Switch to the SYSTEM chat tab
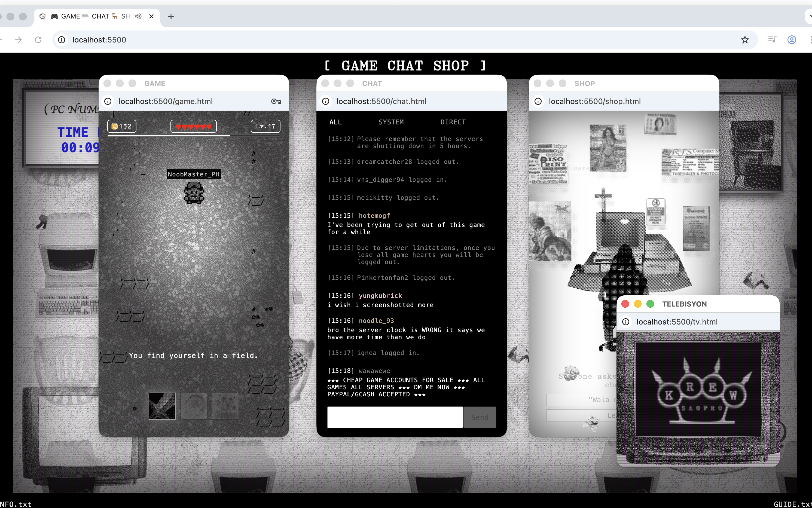Viewport: 812px width, 508px height. [x=391, y=122]
